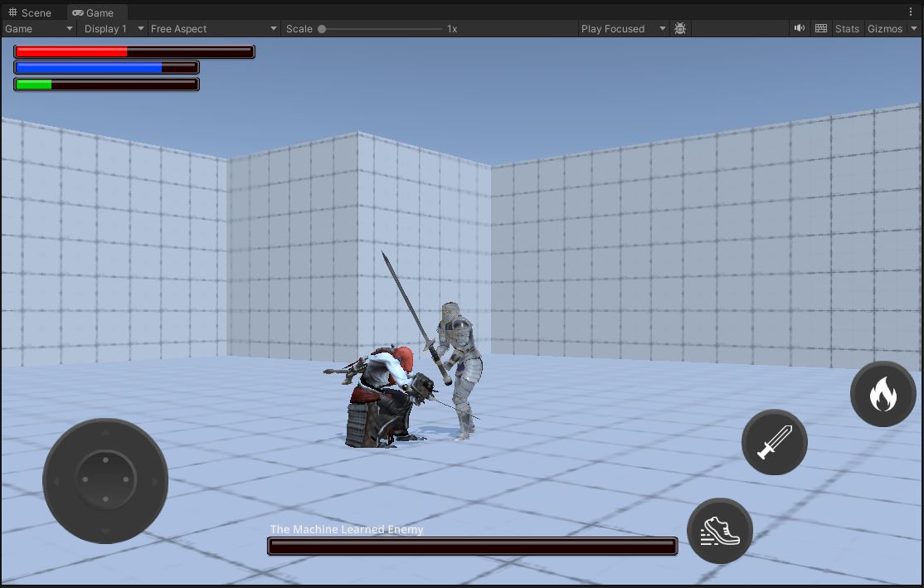This screenshot has height=588, width=924.
Task: Open the Game view selector popup
Action: pos(37,28)
